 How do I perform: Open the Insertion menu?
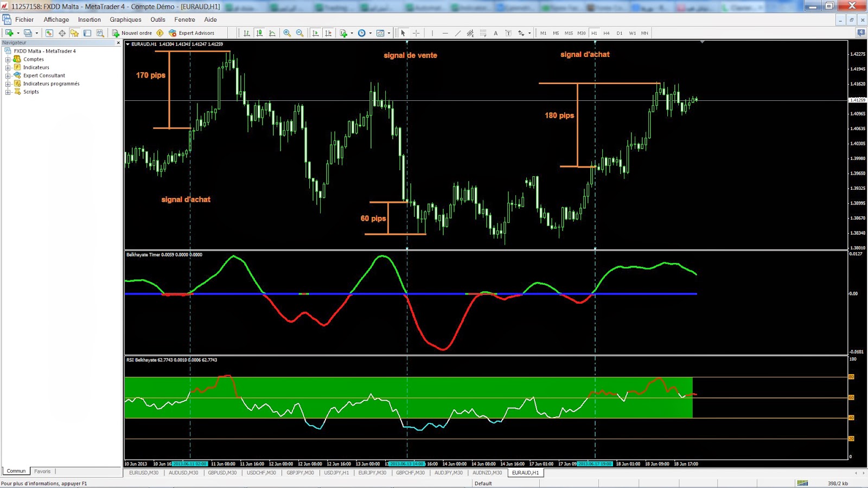tap(90, 20)
